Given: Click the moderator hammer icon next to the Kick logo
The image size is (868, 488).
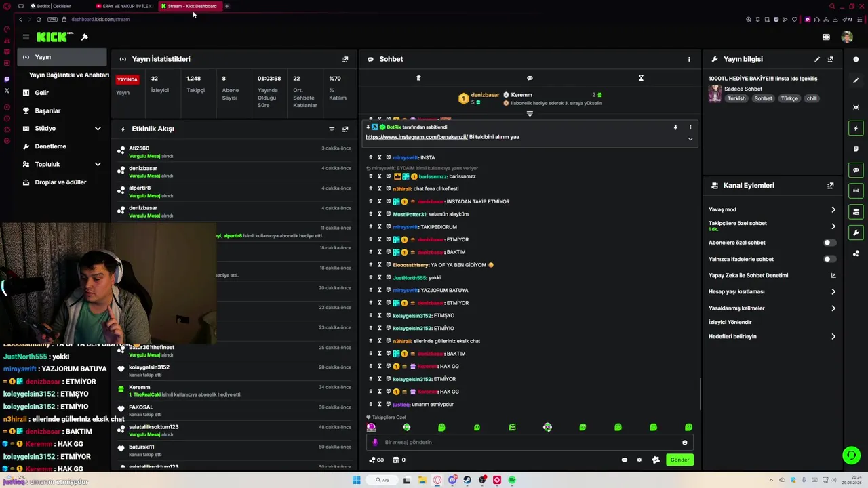Looking at the screenshot, I should (85, 37).
